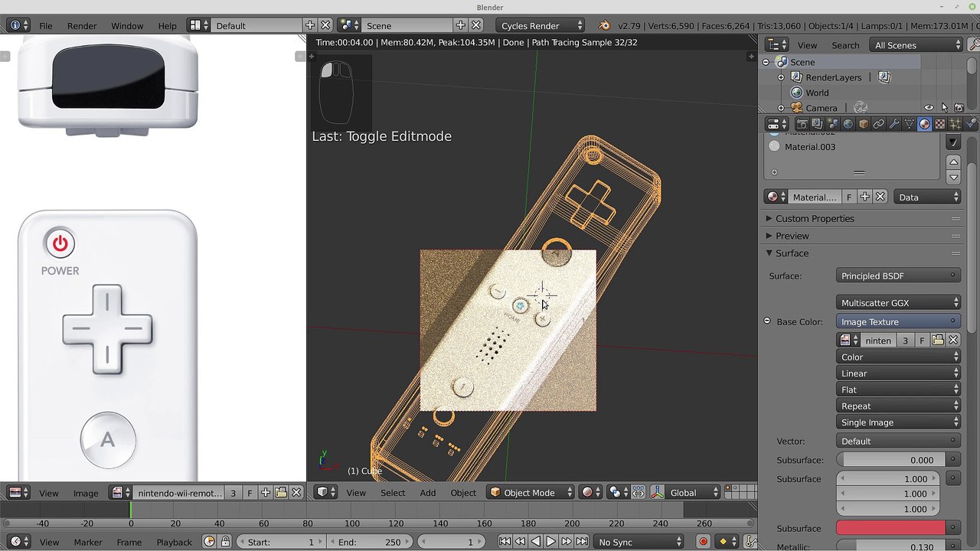Open the Render menu
Screen dimensions: 980x551
[82, 25]
